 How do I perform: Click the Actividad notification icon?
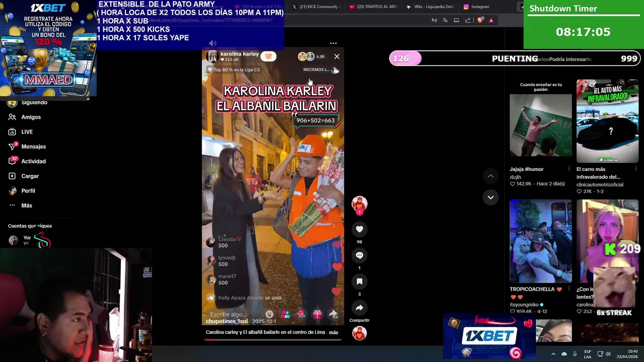tap(12, 161)
